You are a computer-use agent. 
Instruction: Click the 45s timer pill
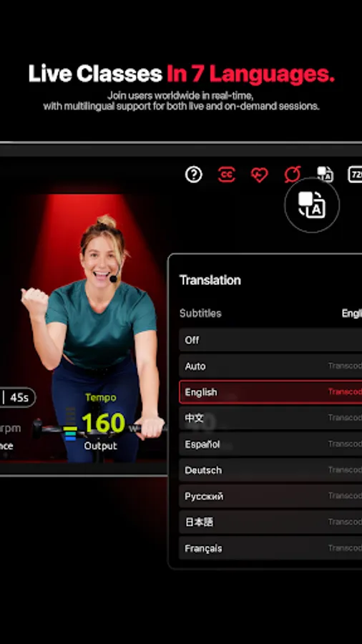(x=18, y=397)
